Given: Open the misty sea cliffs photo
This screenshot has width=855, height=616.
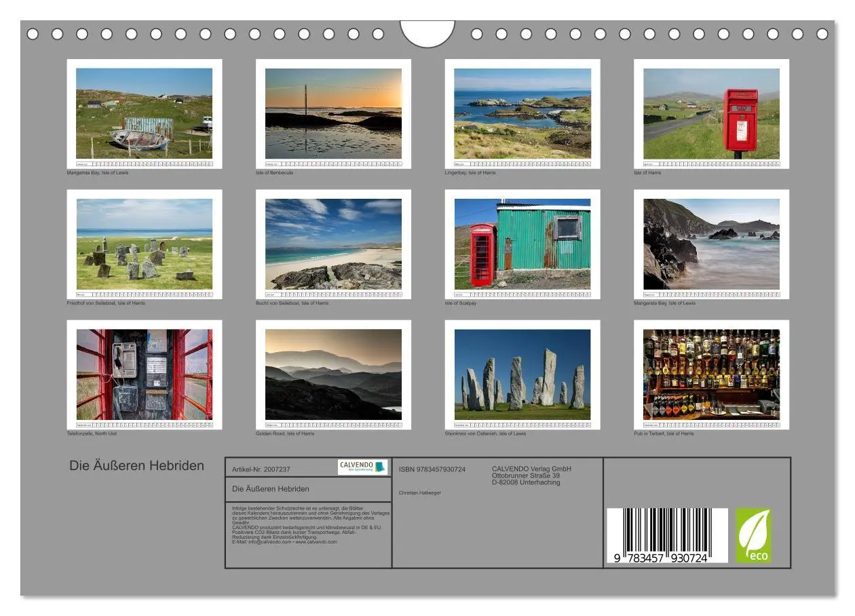Looking at the screenshot, I should click(712, 244).
